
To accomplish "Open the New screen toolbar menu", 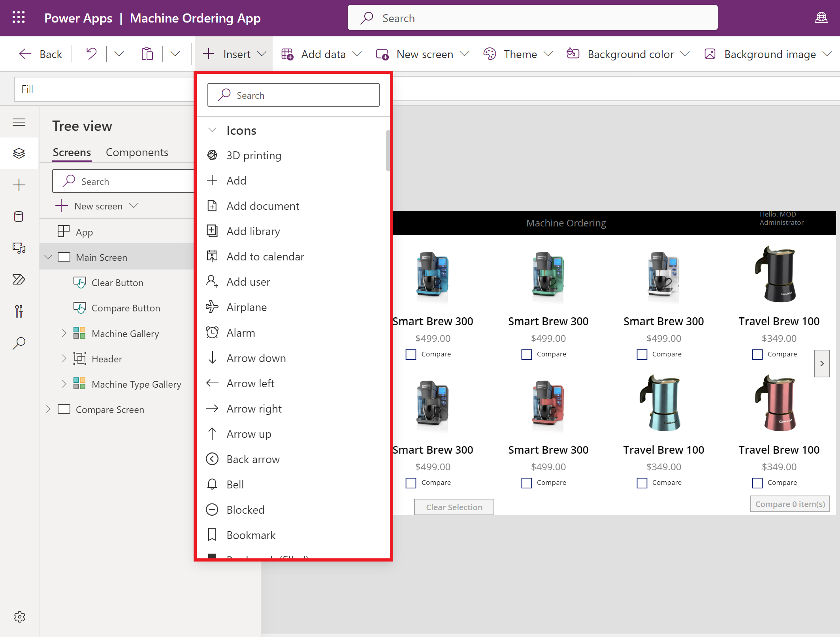I will pos(423,54).
